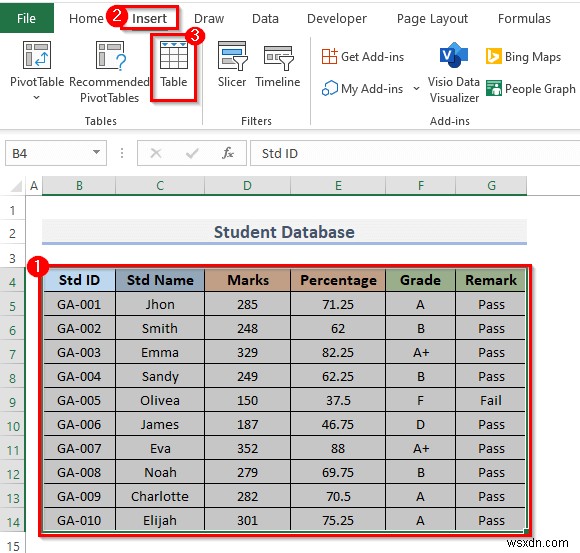Expand My Add-ins dropdown arrow

click(x=416, y=89)
